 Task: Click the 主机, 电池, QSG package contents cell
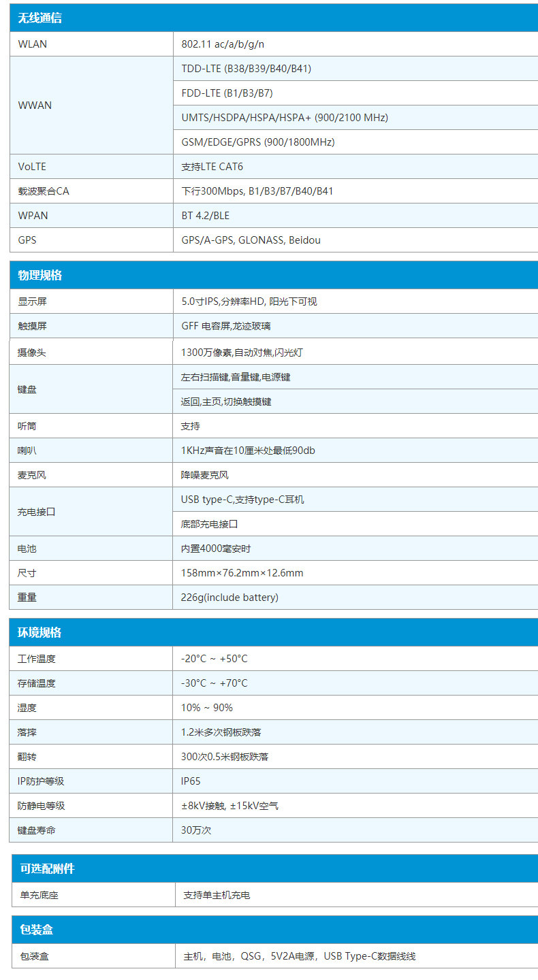click(x=357, y=956)
